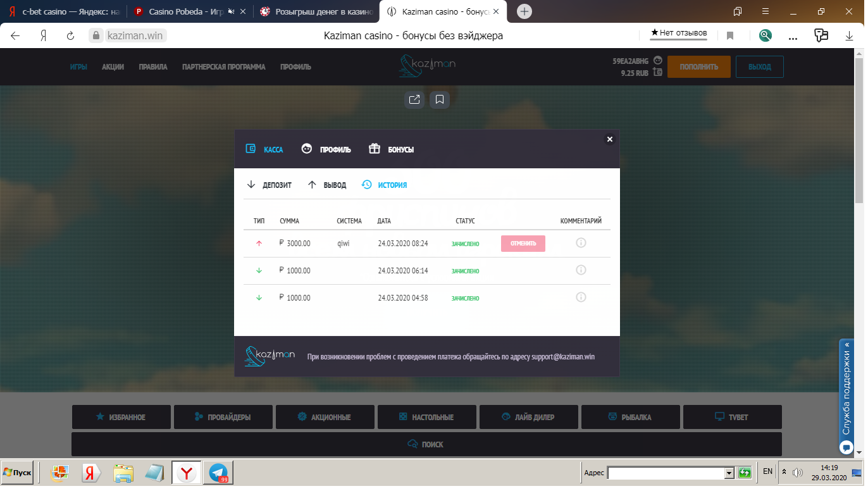Image resolution: width=868 pixels, height=491 pixels.
Task: Open the Windows Пуск start menu
Action: tap(17, 473)
